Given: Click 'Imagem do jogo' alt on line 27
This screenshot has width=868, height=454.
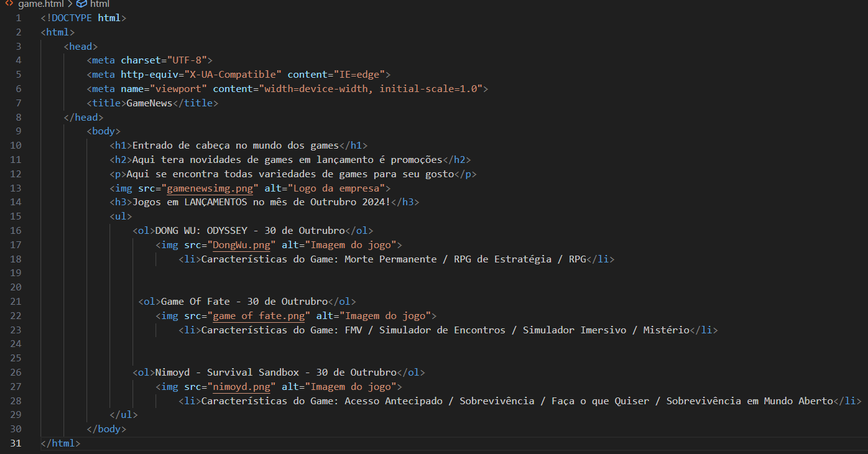Looking at the screenshot, I should (353, 386).
